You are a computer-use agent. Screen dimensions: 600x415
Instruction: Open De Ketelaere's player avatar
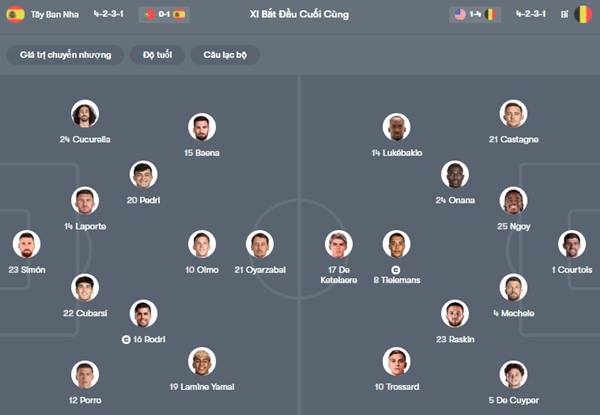point(339,244)
